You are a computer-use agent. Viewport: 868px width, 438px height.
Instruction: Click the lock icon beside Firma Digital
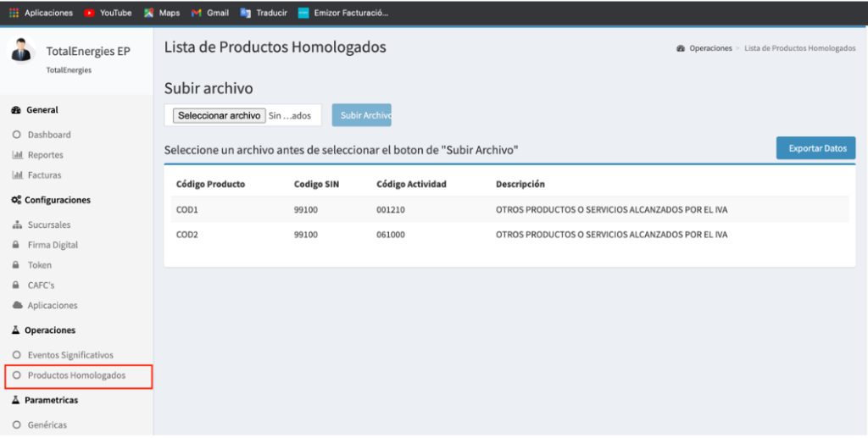[x=16, y=245]
